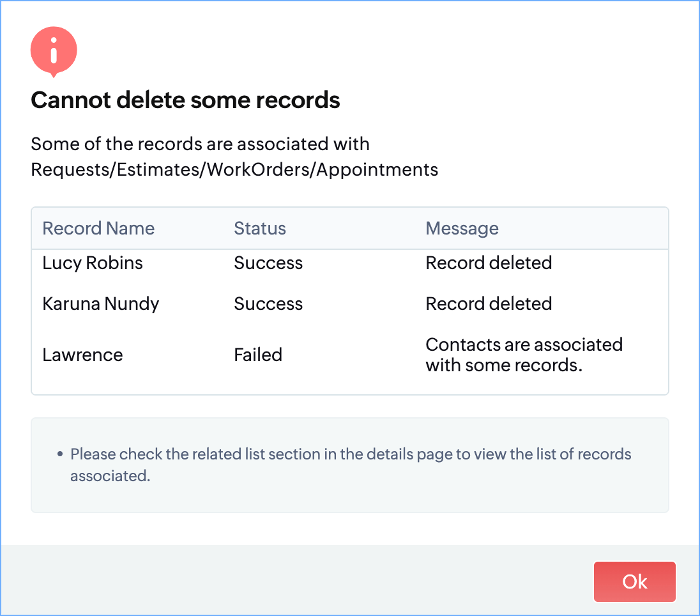Viewport: 700px width, 616px height.
Task: Select the Status column header
Action: [x=260, y=229]
